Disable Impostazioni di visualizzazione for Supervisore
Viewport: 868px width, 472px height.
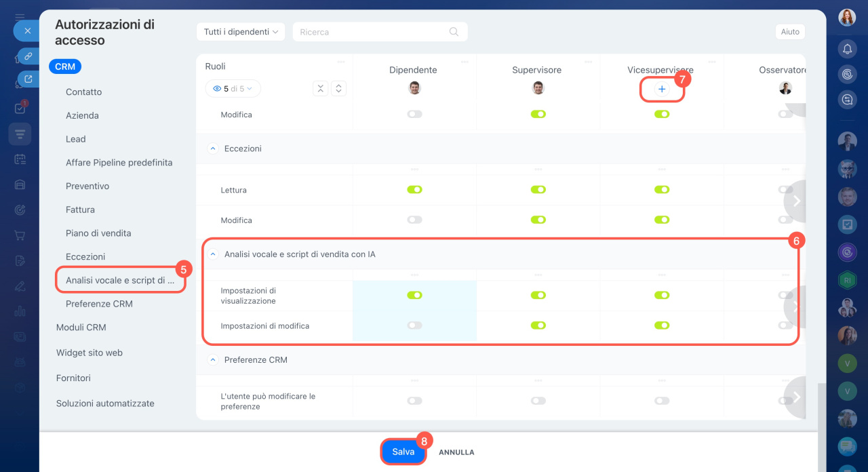[538, 295]
